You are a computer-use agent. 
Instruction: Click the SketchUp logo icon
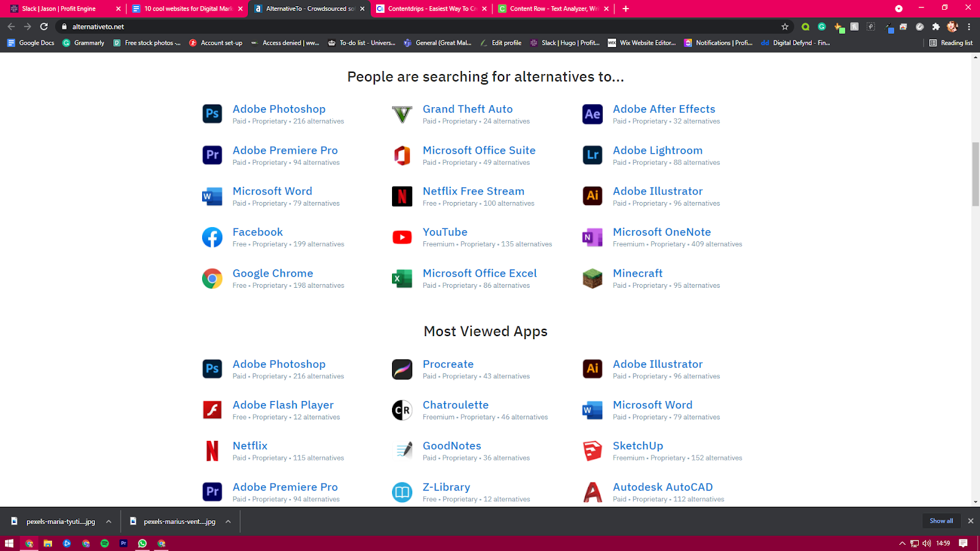[592, 451]
